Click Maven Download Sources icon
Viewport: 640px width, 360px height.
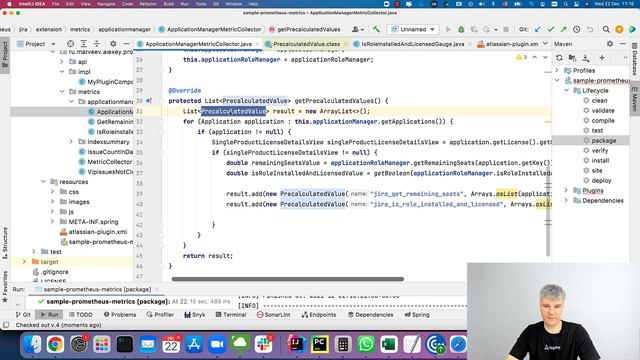586,58
